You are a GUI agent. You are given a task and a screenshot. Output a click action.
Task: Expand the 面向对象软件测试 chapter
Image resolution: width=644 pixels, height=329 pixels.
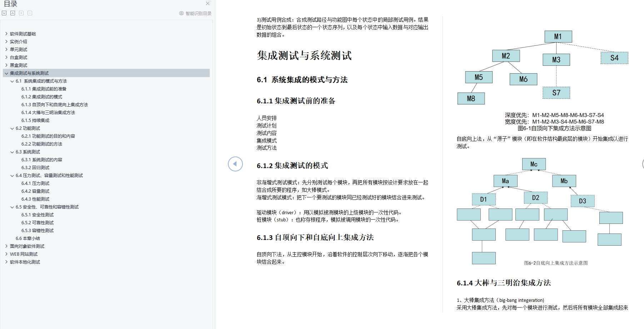coord(6,246)
